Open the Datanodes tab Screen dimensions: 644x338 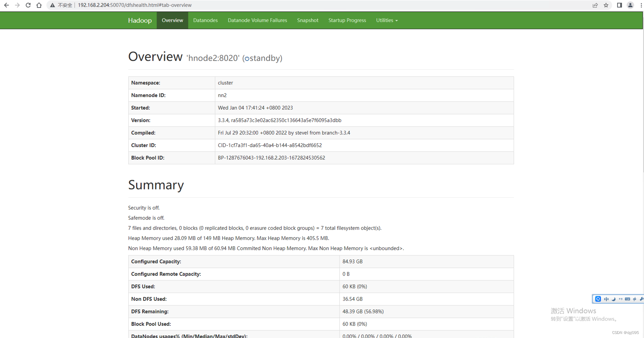205,20
